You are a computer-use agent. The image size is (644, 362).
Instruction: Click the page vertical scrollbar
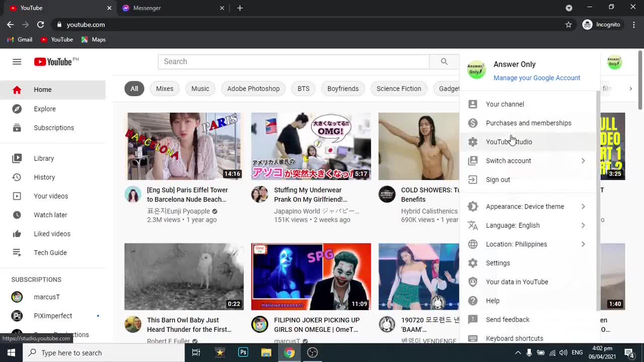640,79
